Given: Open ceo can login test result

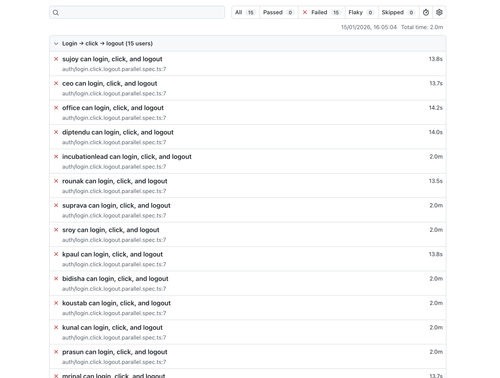Looking at the screenshot, I should point(110,83).
